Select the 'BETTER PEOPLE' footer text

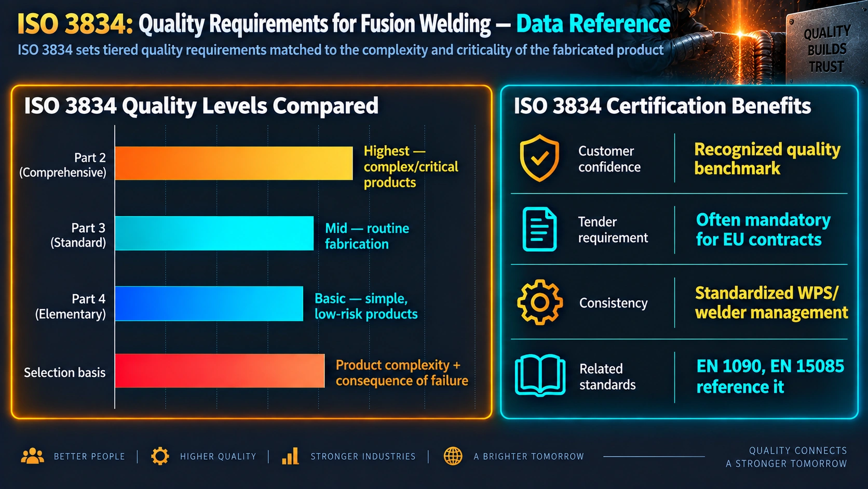89,456
